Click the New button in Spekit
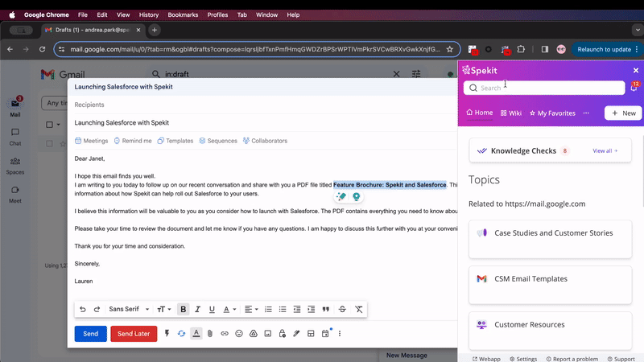Screen dimensions: 644x362 [623, 113]
